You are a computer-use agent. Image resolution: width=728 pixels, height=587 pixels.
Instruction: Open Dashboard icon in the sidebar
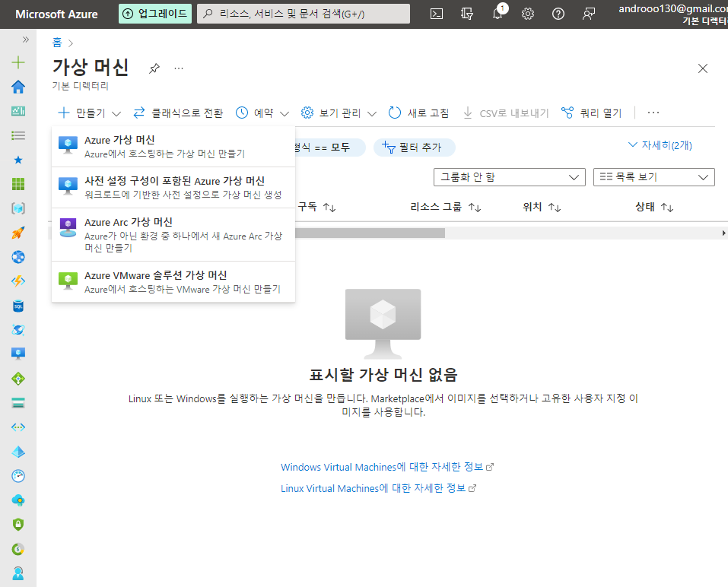click(18, 111)
